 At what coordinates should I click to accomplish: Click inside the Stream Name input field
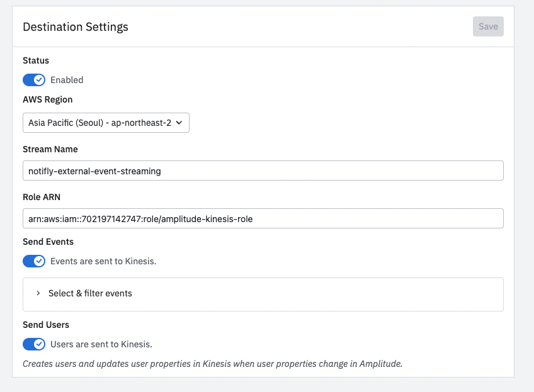coord(263,171)
